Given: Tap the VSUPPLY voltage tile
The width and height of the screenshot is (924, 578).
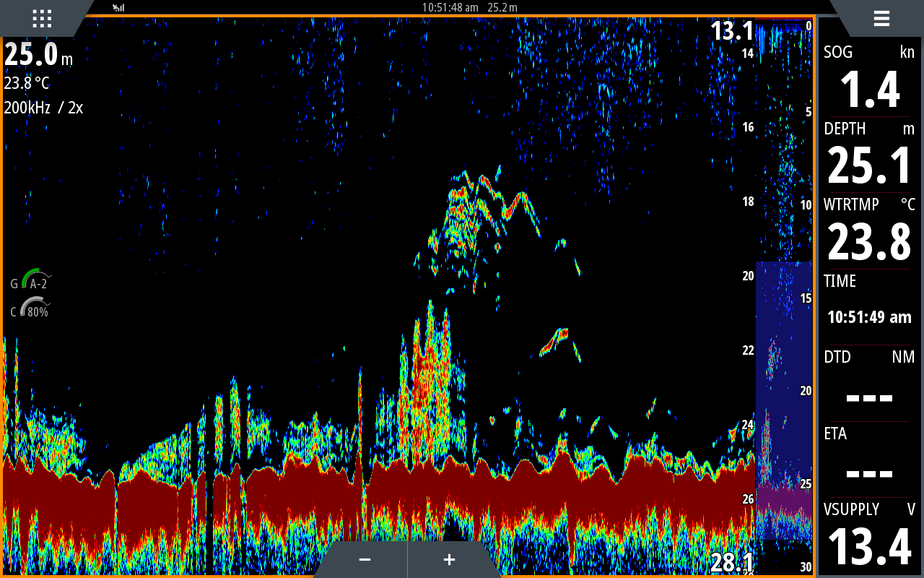Looking at the screenshot, I should click(x=869, y=536).
